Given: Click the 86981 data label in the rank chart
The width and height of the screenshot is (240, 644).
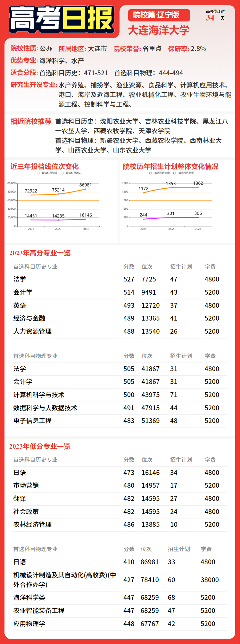Looking at the screenshot, I should 86,185.
